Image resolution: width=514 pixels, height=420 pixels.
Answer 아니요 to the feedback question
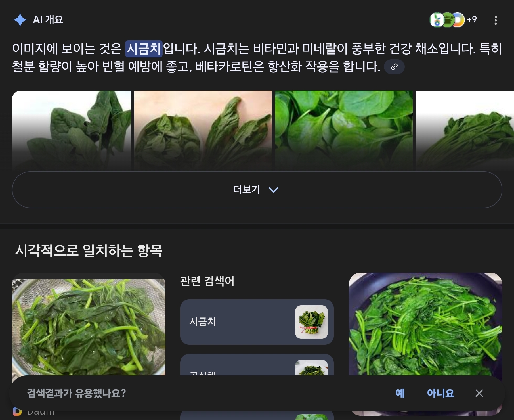click(x=440, y=393)
